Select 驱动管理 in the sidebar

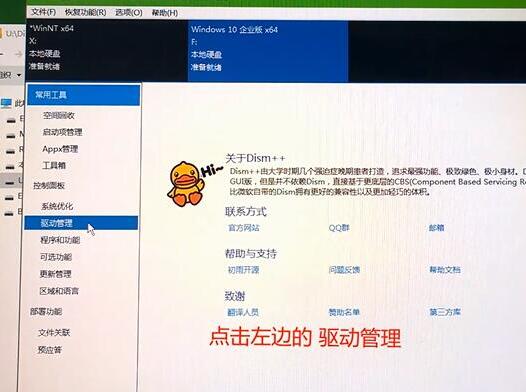[x=81, y=223]
